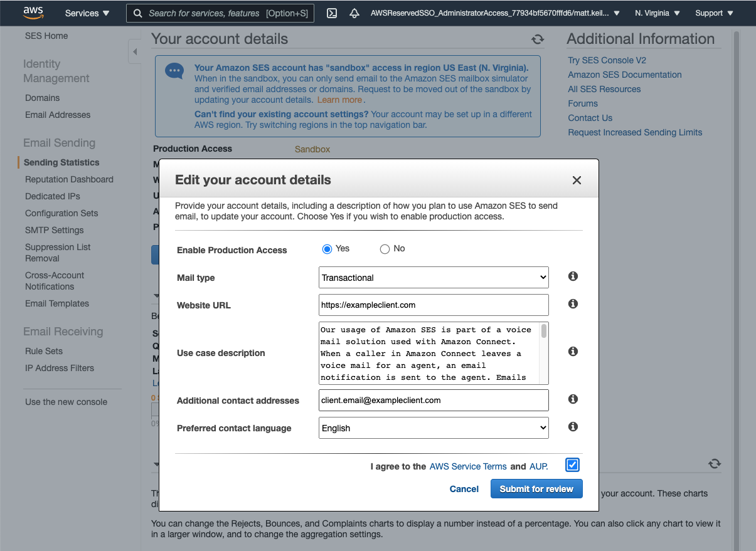Open Try SES Console V2 link
The width and height of the screenshot is (756, 551).
(x=607, y=60)
